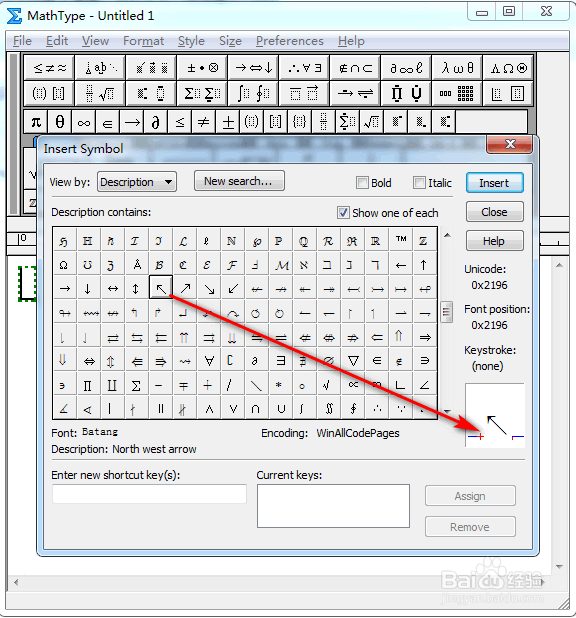The image size is (576, 618).
Task: Open the operator symbols palette (± • ⊗)
Action: (x=202, y=68)
